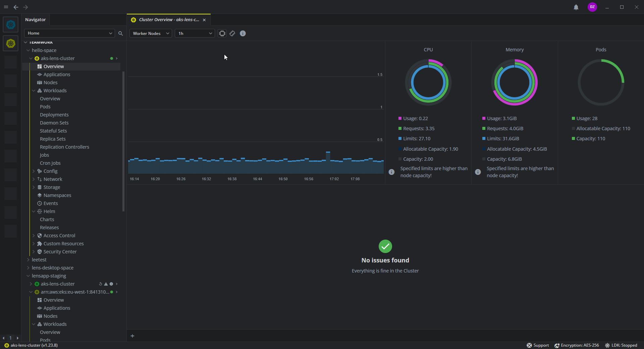Toggle the Capacity legend in the Pods panel

tap(589, 139)
